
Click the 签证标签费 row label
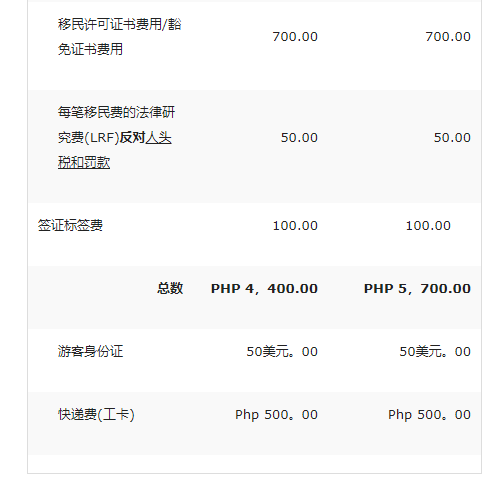(x=70, y=226)
